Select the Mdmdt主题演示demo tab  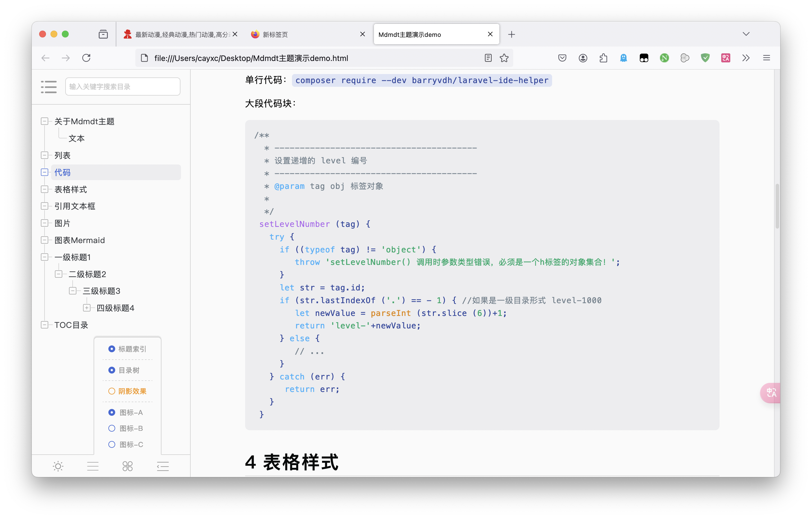click(436, 34)
